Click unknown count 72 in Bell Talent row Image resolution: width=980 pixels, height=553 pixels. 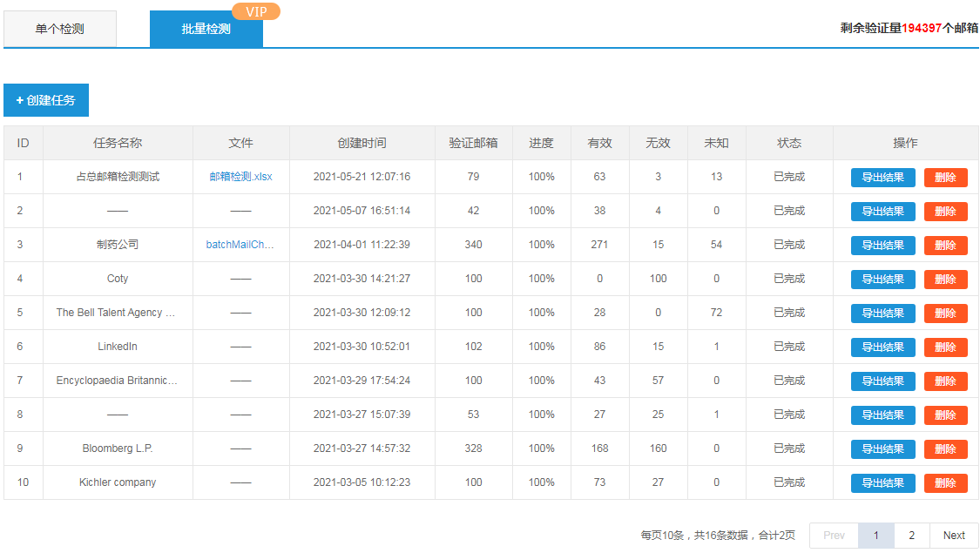[x=716, y=313]
